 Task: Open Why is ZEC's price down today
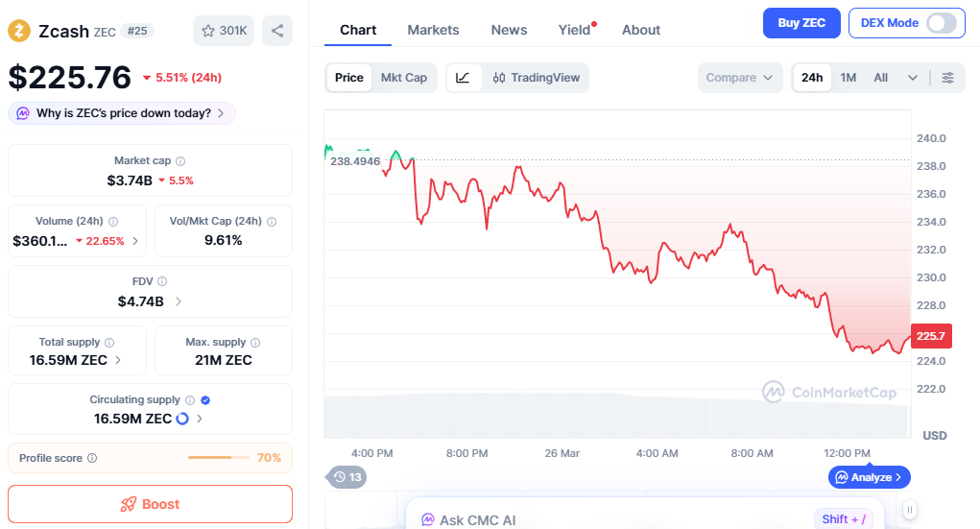pos(122,113)
